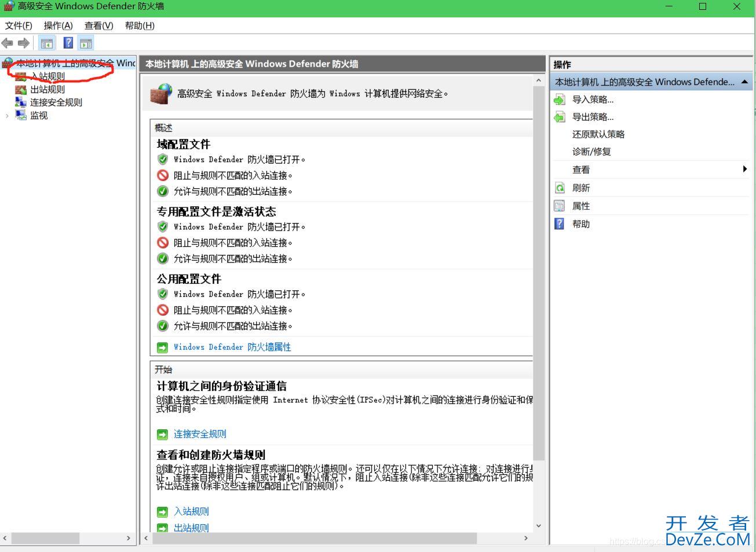
Task: Expand the 监视 tree node
Action: coord(7,115)
